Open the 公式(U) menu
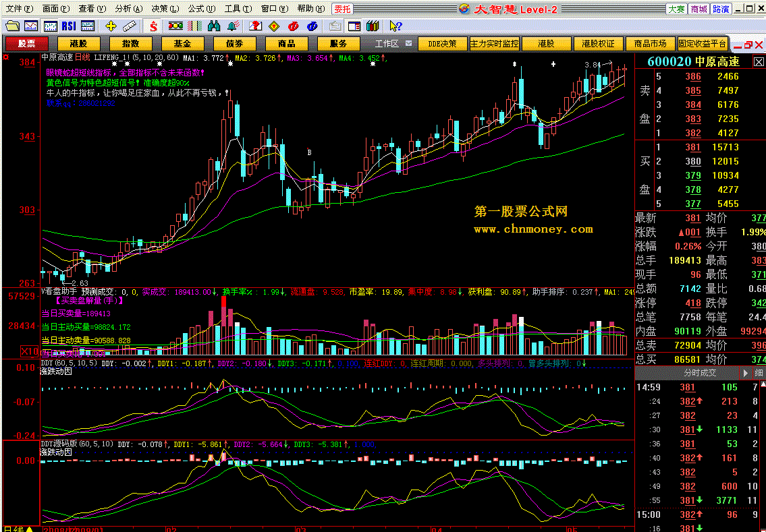Screen dimensions: 766x532 201,9
